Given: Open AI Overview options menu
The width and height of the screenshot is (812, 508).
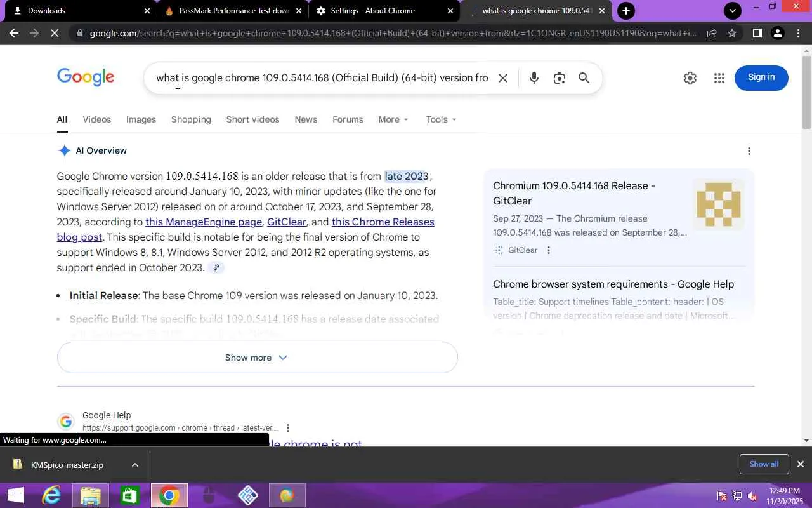Looking at the screenshot, I should coord(749,151).
